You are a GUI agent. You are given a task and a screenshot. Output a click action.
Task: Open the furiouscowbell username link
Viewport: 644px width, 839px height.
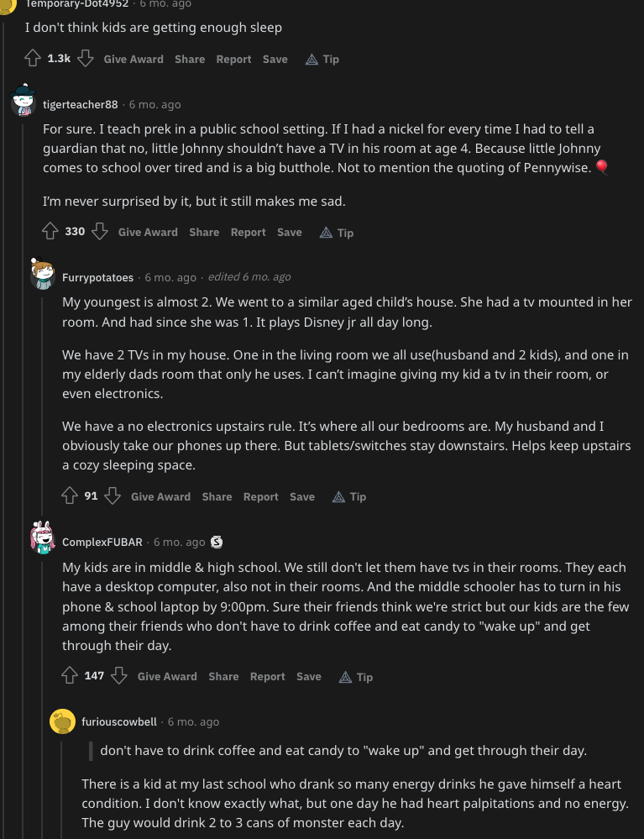118,721
